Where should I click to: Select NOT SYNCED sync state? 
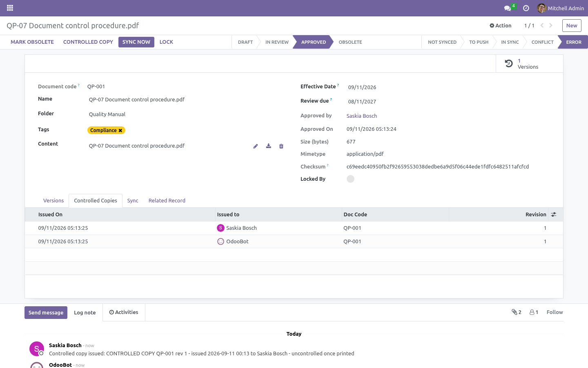click(442, 42)
